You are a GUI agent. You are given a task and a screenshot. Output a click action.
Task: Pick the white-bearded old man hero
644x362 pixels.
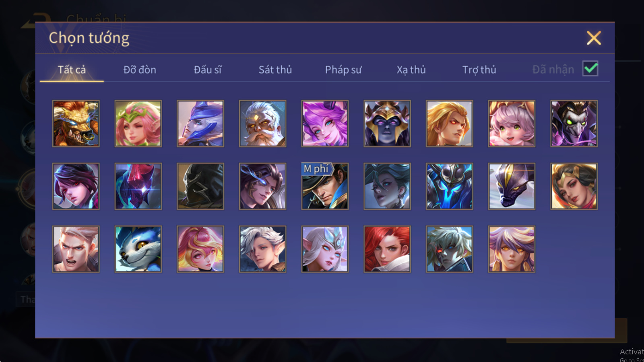(262, 123)
